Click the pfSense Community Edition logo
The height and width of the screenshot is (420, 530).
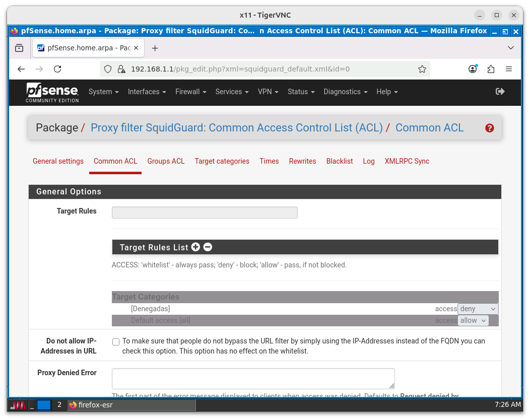click(x=52, y=93)
